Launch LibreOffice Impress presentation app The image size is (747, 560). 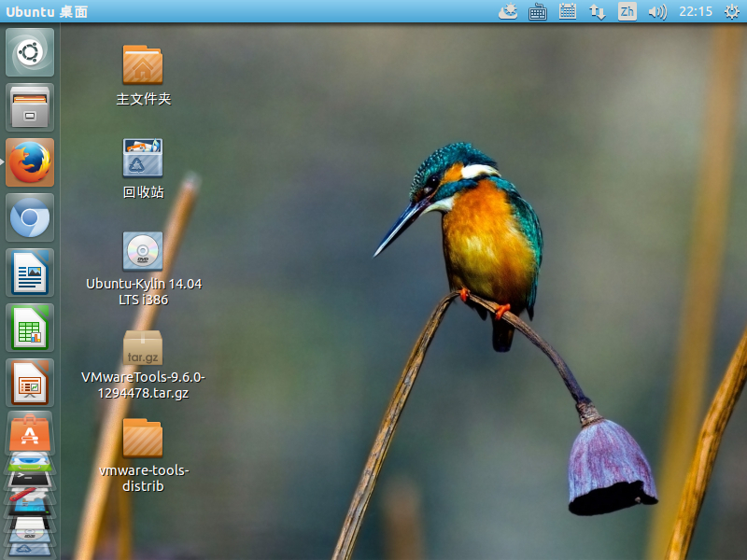pyautogui.click(x=30, y=383)
